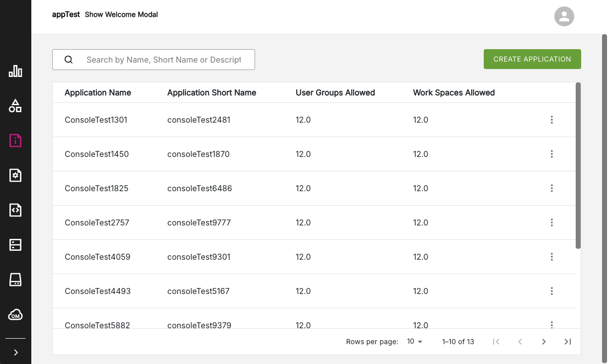Image resolution: width=610 pixels, height=364 pixels.
Task: Open the OM cloud sidebar icon
Action: [x=15, y=315]
